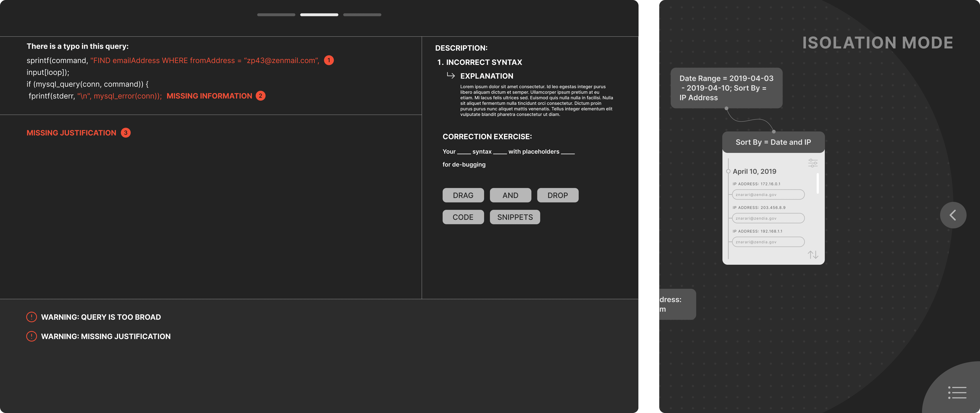The height and width of the screenshot is (413, 980).
Task: Switch to the third page indicator bar
Action: pyautogui.click(x=362, y=15)
